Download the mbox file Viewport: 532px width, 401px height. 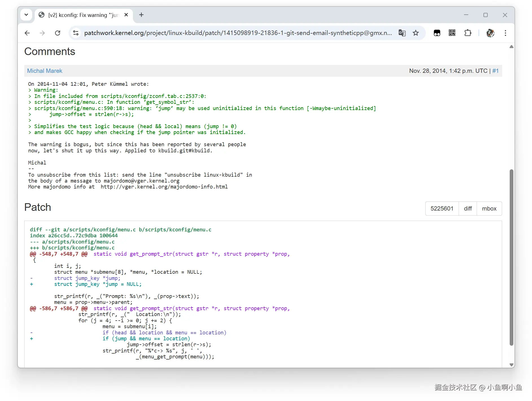click(x=489, y=209)
